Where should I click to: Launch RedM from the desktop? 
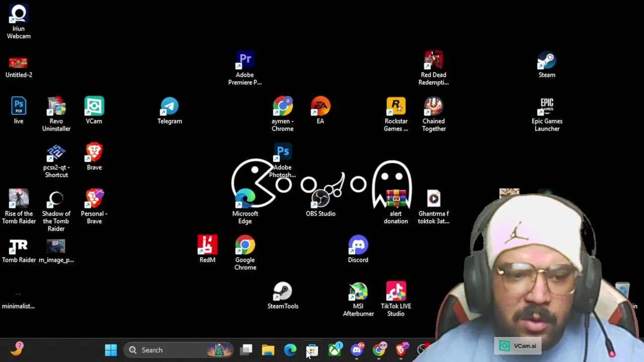(x=207, y=249)
